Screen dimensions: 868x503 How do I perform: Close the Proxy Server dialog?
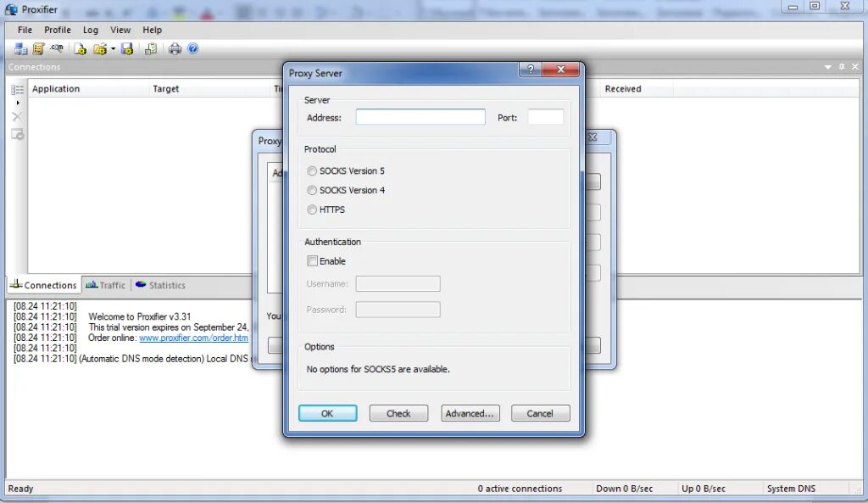point(561,70)
